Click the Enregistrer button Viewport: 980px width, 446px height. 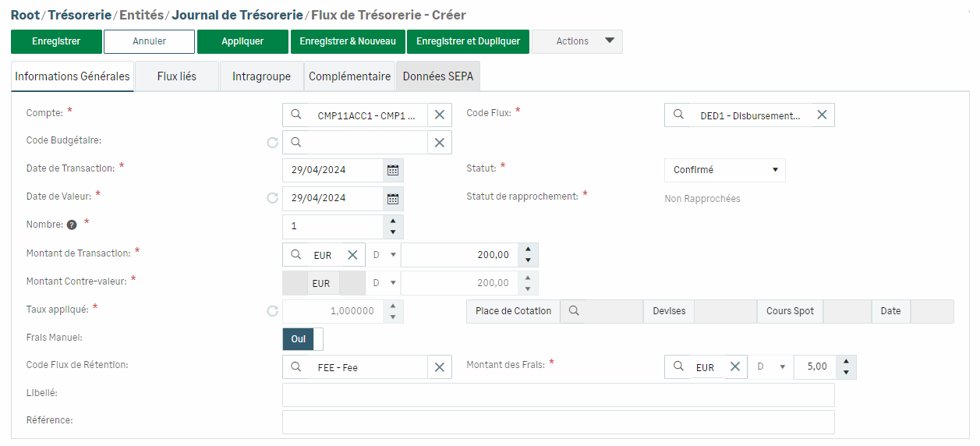point(56,41)
